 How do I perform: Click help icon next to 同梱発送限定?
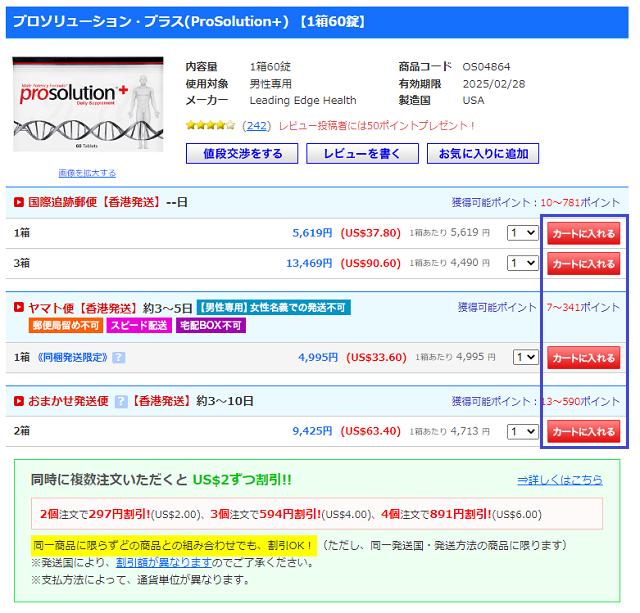point(118,358)
